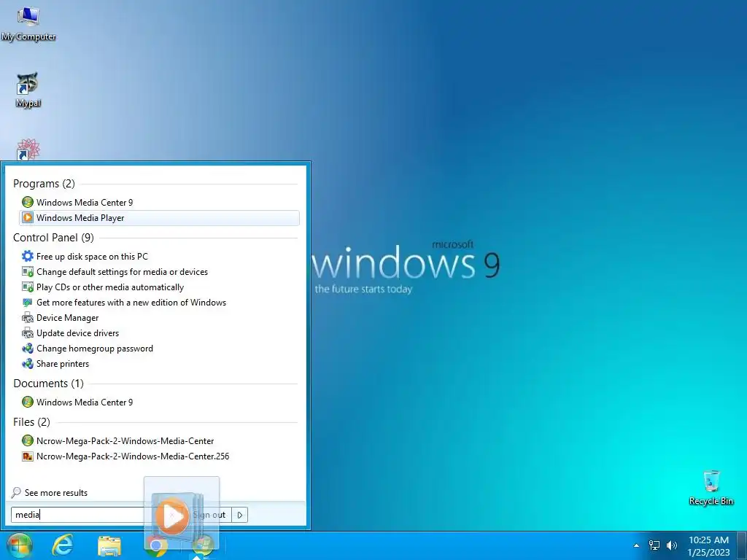Click the Files (2) group header
The image size is (747, 560).
tap(31, 422)
